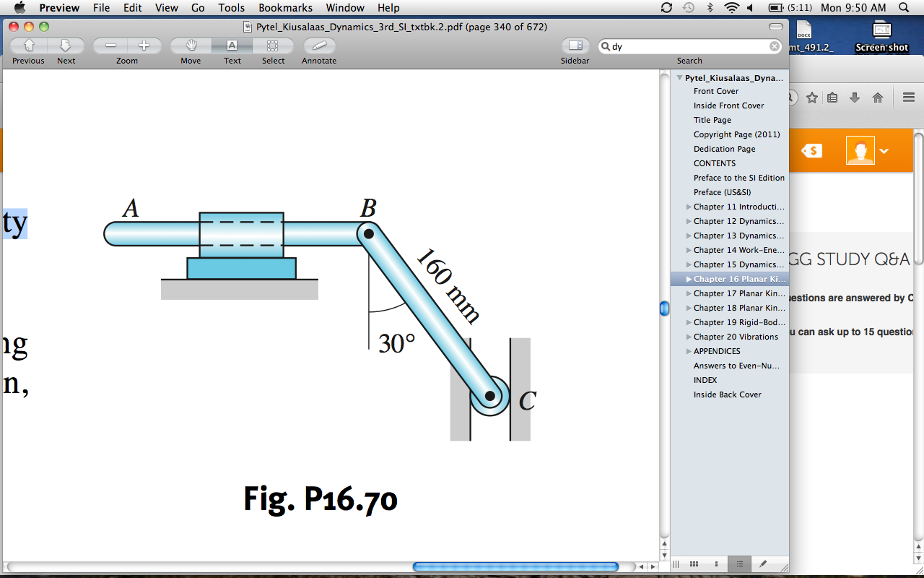This screenshot has width=924, height=578.
Task: Open the Tools menu
Action: 230,8
